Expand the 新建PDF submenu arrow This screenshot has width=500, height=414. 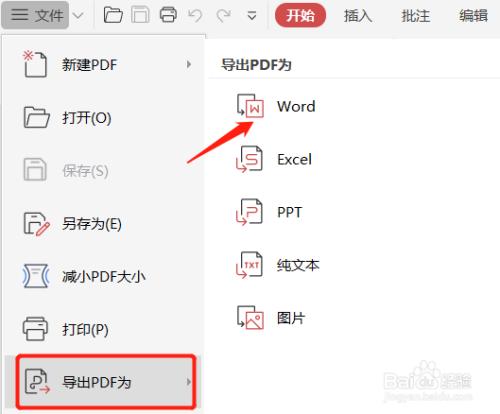coord(189,64)
